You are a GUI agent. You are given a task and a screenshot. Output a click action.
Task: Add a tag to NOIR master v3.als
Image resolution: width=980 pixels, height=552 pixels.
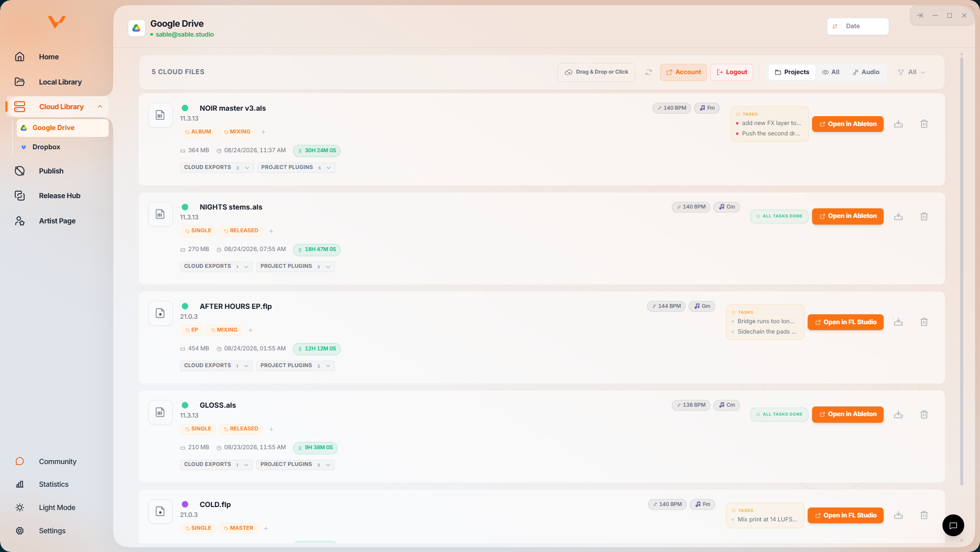263,132
